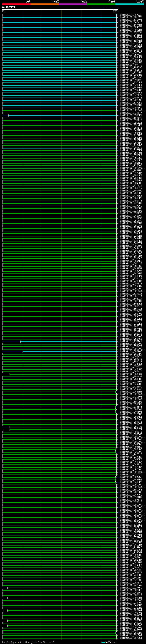Viewport: 146px width, 644px height.
Task: Click the green ~80% identity legend segment
Action: [x=101, y=4]
